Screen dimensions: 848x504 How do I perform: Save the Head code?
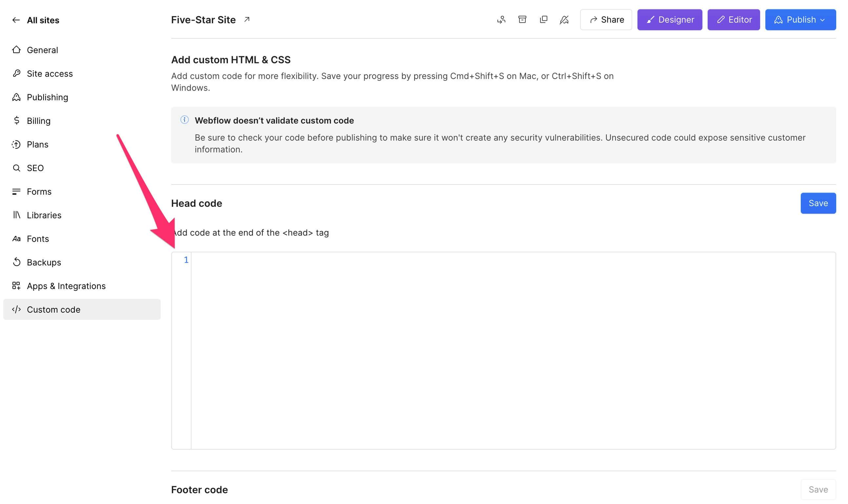[x=818, y=203]
